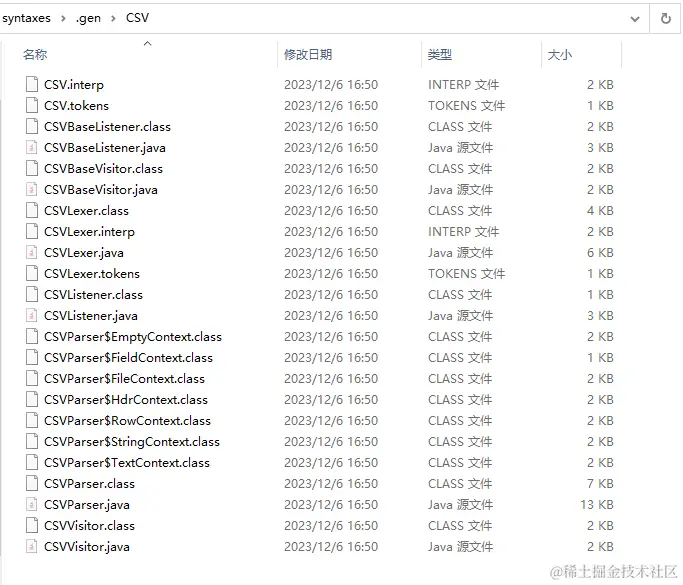
Task: Click the file icon of CSVLexer.interp
Action: 32,231
